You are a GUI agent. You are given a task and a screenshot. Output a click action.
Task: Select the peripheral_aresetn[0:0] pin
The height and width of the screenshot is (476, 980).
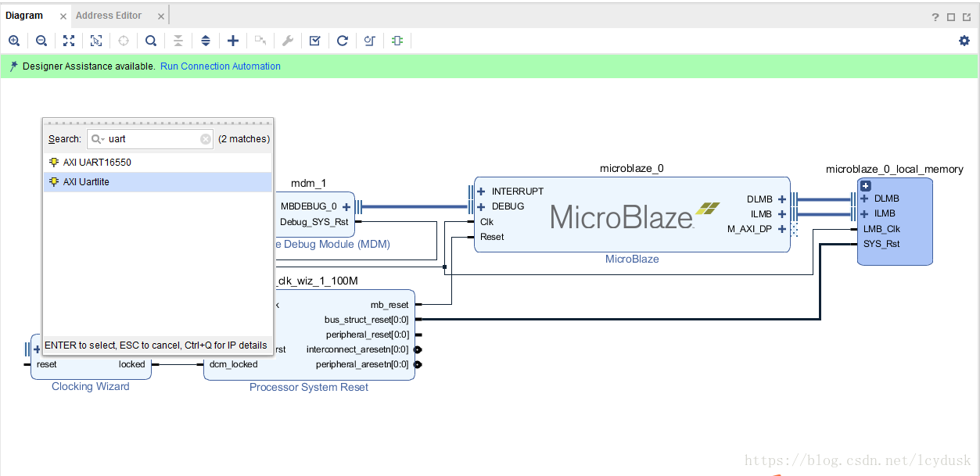point(362,364)
